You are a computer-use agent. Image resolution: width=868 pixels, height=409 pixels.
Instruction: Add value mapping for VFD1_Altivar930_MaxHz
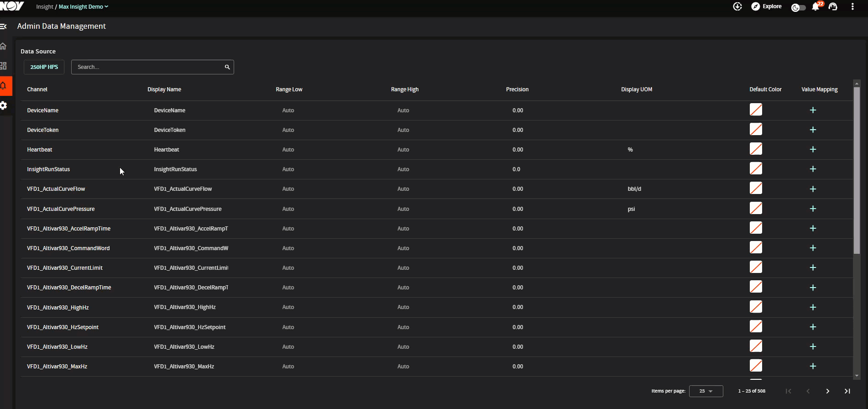(x=813, y=366)
